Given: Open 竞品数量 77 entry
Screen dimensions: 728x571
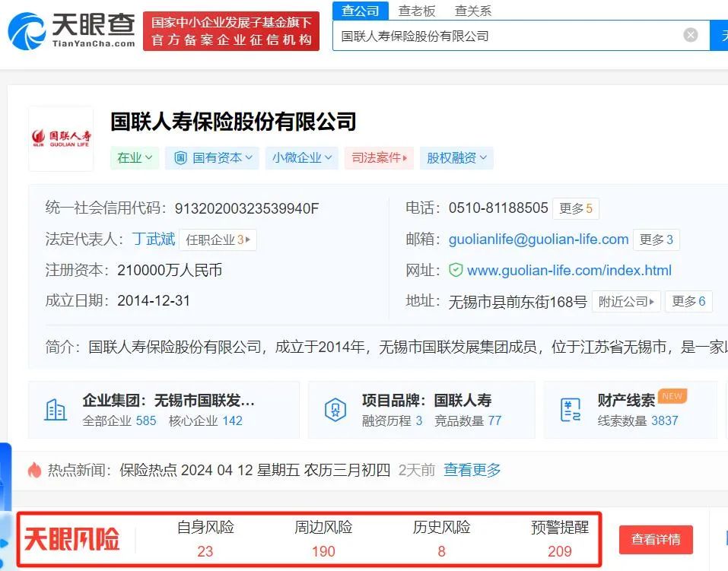Looking at the screenshot, I should click(x=468, y=420).
